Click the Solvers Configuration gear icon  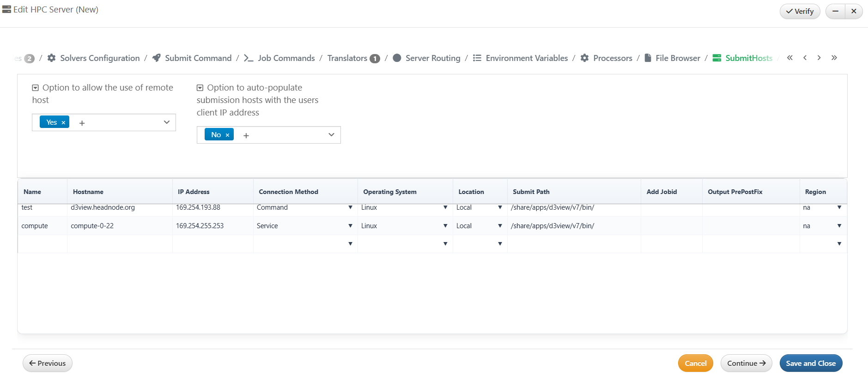coord(52,58)
